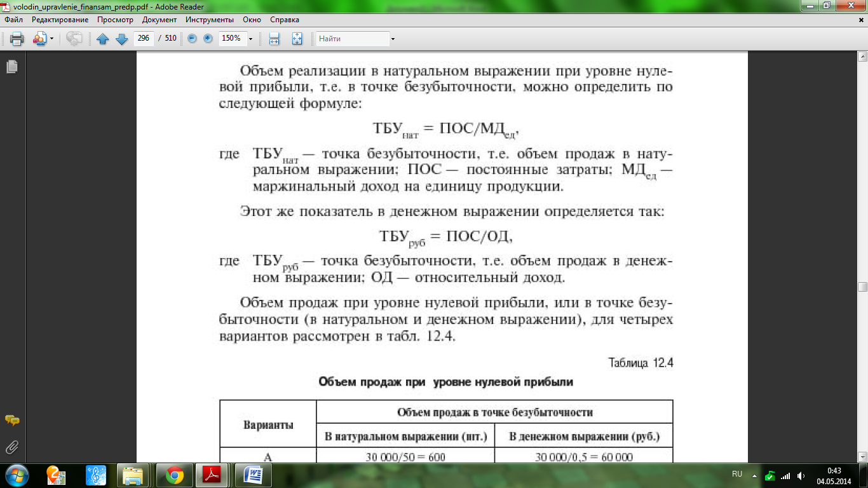Image resolution: width=868 pixels, height=488 pixels.
Task: Click the disabled collaboration-review toolbar icon
Action: (x=74, y=39)
